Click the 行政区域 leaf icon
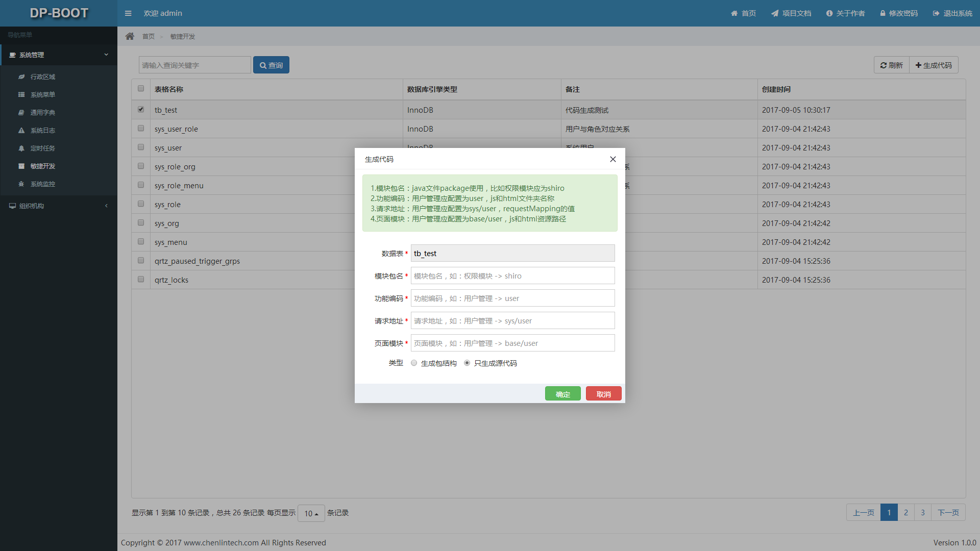Viewport: 980px width, 551px height. 21,77
